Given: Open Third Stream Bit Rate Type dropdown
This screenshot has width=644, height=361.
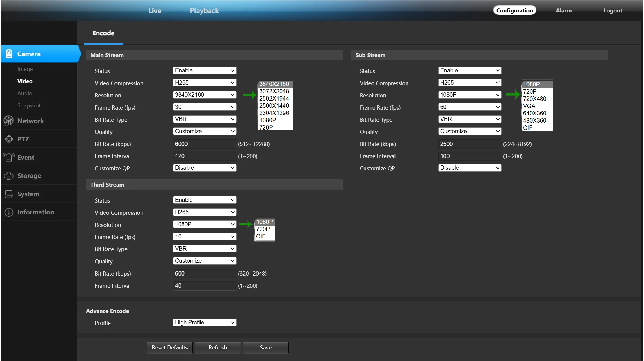Looking at the screenshot, I should (x=204, y=249).
